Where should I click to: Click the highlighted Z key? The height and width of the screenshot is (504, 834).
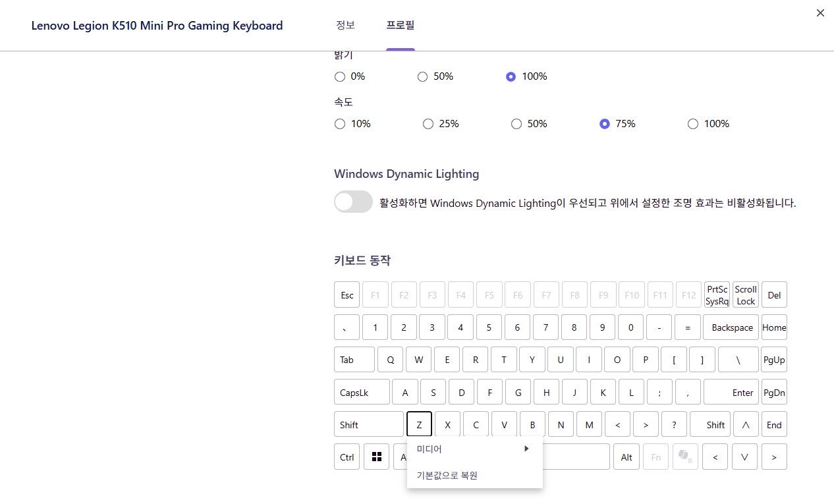pyautogui.click(x=419, y=424)
